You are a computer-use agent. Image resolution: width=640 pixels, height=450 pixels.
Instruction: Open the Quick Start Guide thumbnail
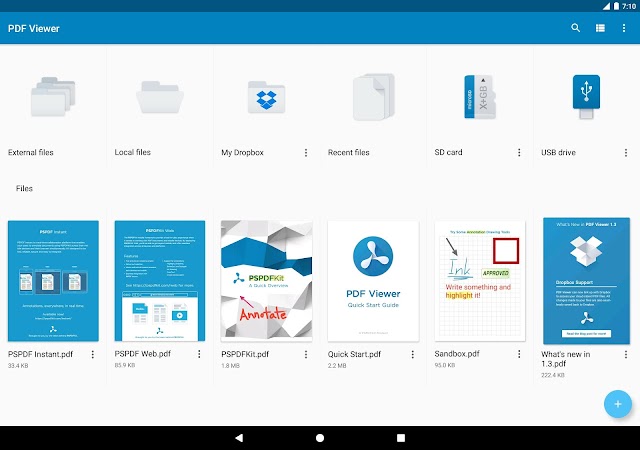pyautogui.click(x=373, y=281)
